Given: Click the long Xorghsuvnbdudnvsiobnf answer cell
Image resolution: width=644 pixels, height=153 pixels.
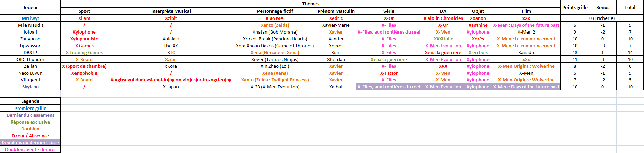Looking at the screenshot, I should click(171, 80).
